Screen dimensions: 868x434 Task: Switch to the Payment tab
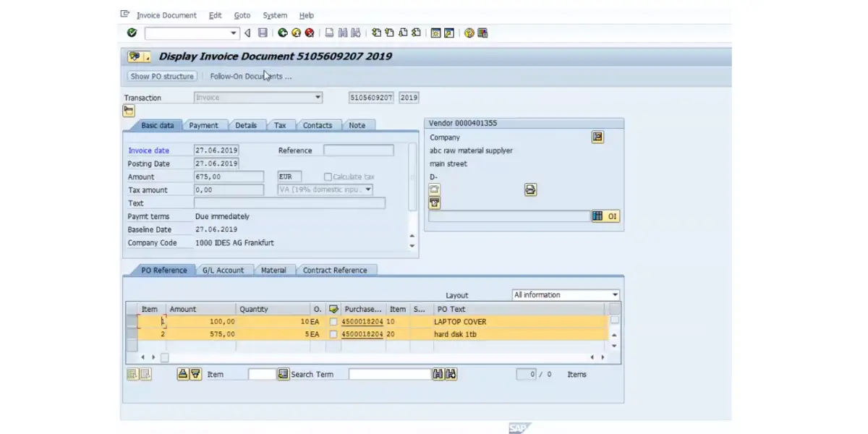pos(203,125)
